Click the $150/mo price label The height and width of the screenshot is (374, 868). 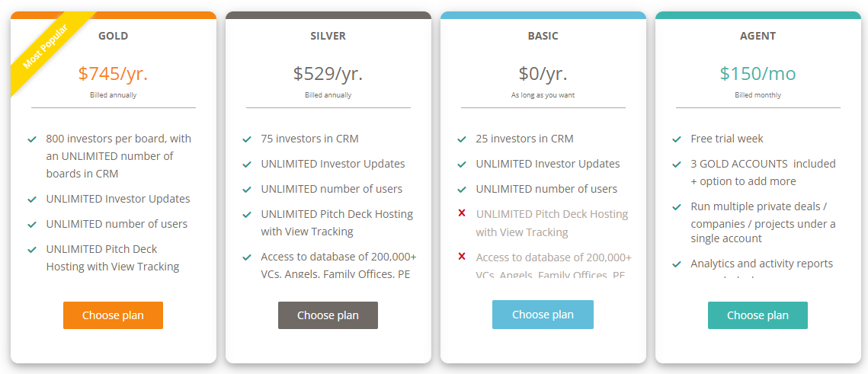[757, 74]
